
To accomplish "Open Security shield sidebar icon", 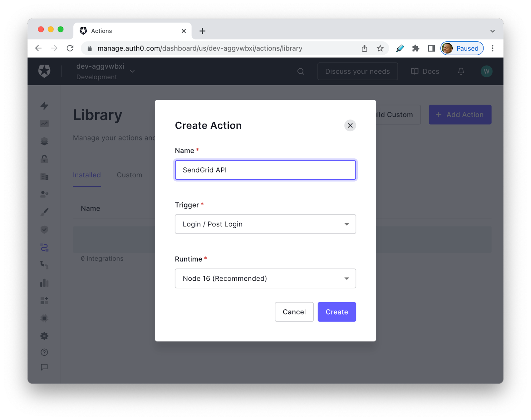I will [44, 230].
